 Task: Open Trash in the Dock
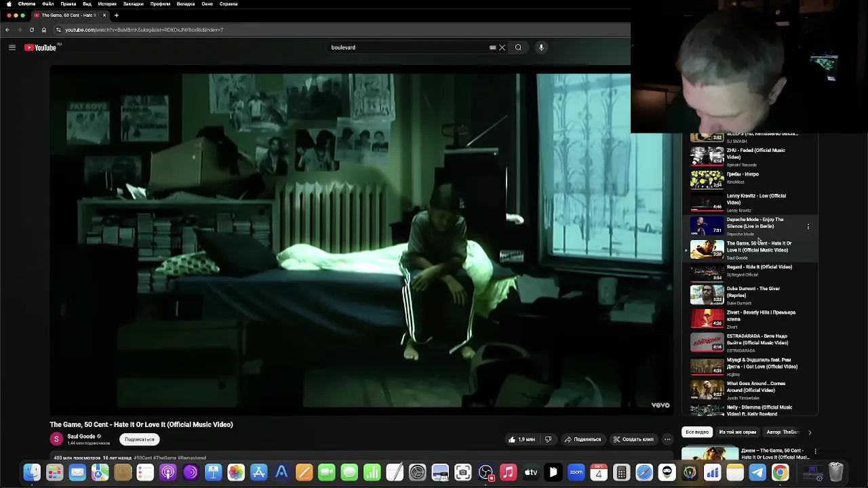(835, 472)
